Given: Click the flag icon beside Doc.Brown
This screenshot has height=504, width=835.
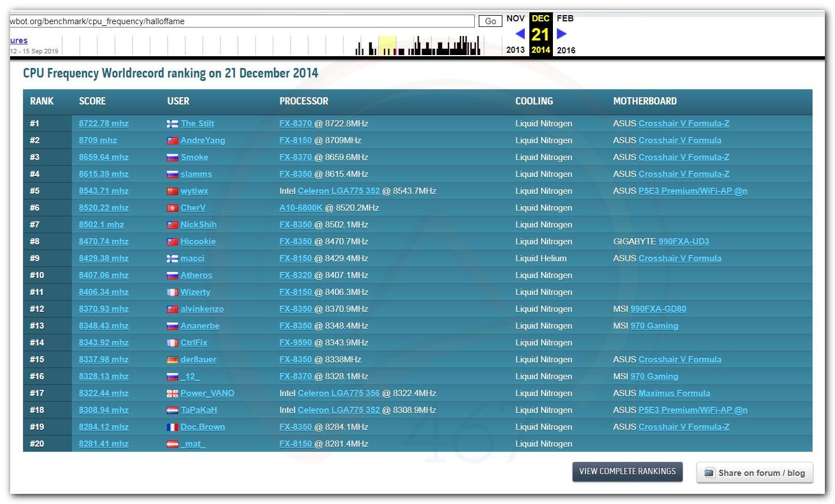Looking at the screenshot, I should [173, 427].
